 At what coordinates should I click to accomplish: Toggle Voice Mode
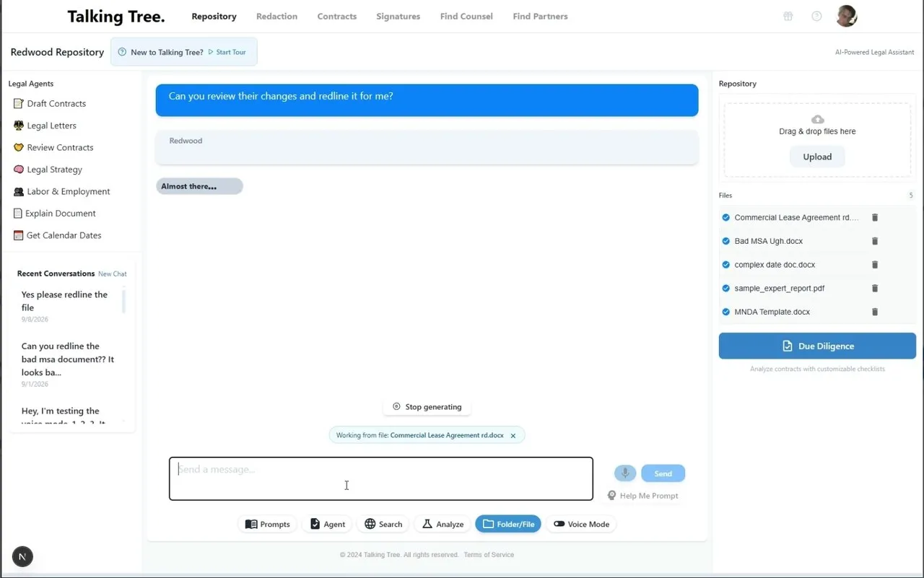pyautogui.click(x=581, y=525)
